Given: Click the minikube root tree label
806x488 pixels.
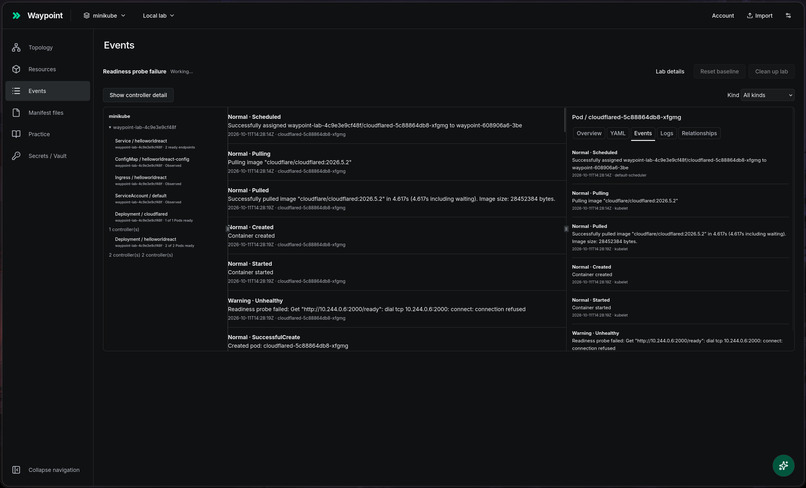Looking at the screenshot, I should pyautogui.click(x=119, y=116).
